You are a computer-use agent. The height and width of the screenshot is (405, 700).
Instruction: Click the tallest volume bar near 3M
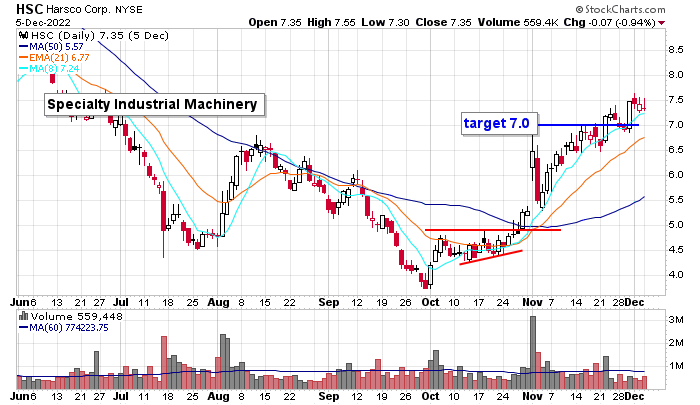(x=533, y=352)
